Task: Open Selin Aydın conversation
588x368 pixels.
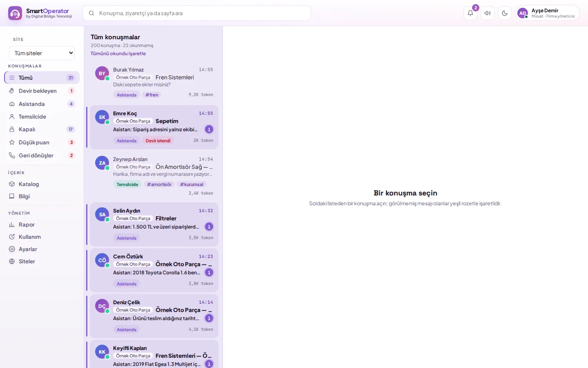Action: [x=154, y=224]
